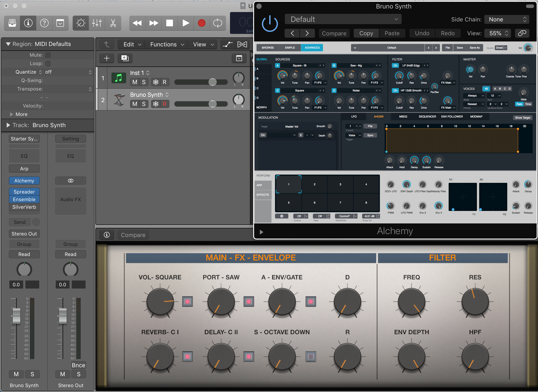
Task: Click the plugin Copy button
Action: point(366,33)
